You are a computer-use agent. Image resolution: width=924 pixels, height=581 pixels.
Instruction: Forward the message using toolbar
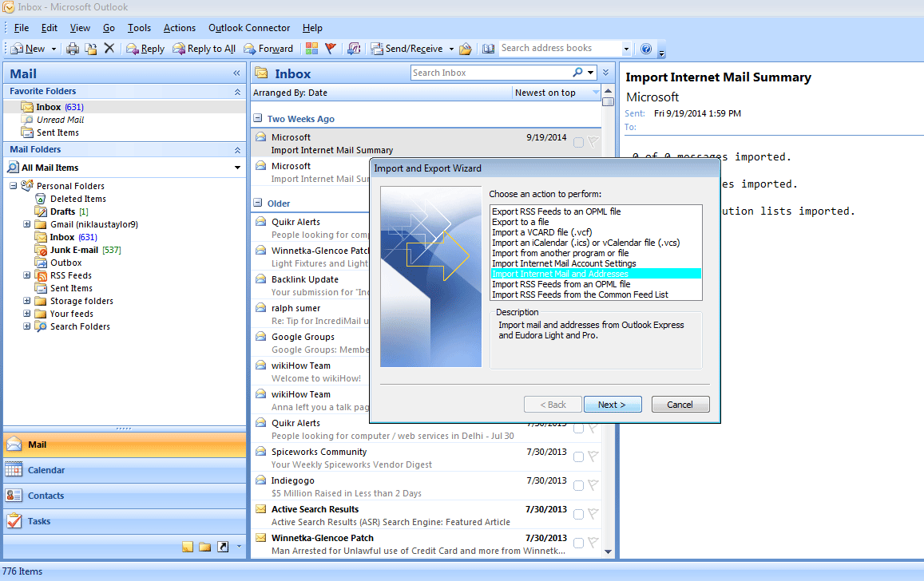point(268,49)
